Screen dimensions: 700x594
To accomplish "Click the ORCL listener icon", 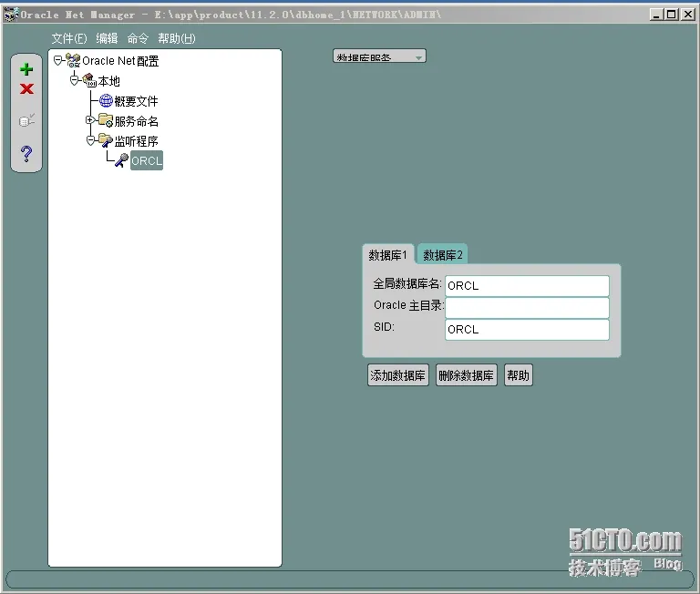I will (121, 160).
